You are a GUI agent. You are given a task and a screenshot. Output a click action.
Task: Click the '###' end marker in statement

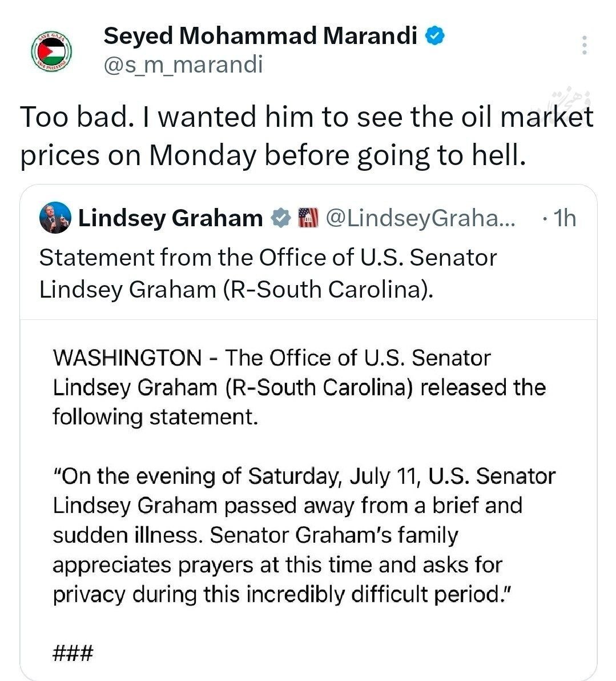tap(73, 652)
